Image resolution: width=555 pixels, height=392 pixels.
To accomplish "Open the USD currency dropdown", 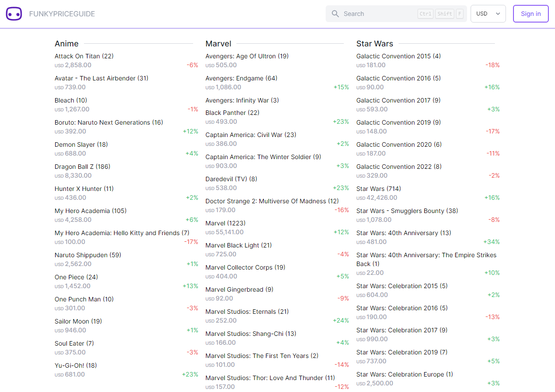I will [488, 14].
